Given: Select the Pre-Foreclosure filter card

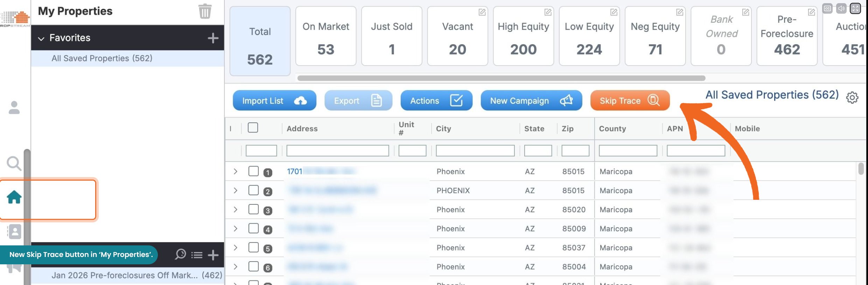Looking at the screenshot, I should tap(786, 36).
